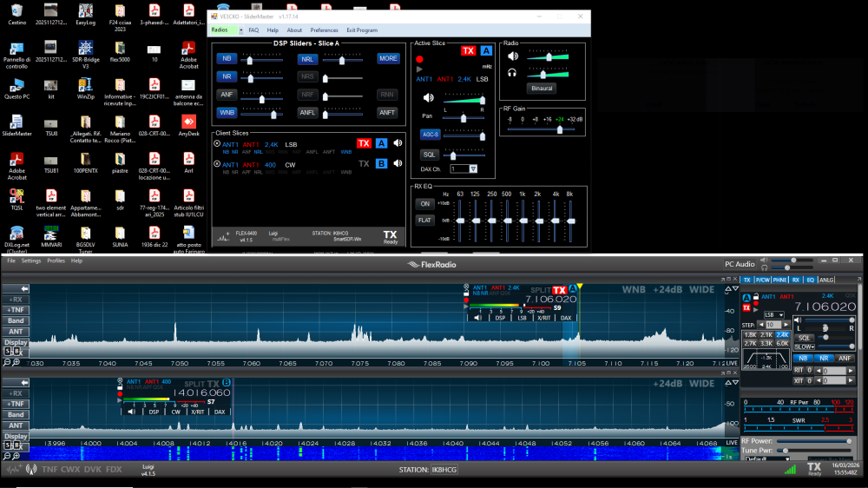
Task: Adjust the 1k band slider in RX EQ
Action: [x=523, y=221]
